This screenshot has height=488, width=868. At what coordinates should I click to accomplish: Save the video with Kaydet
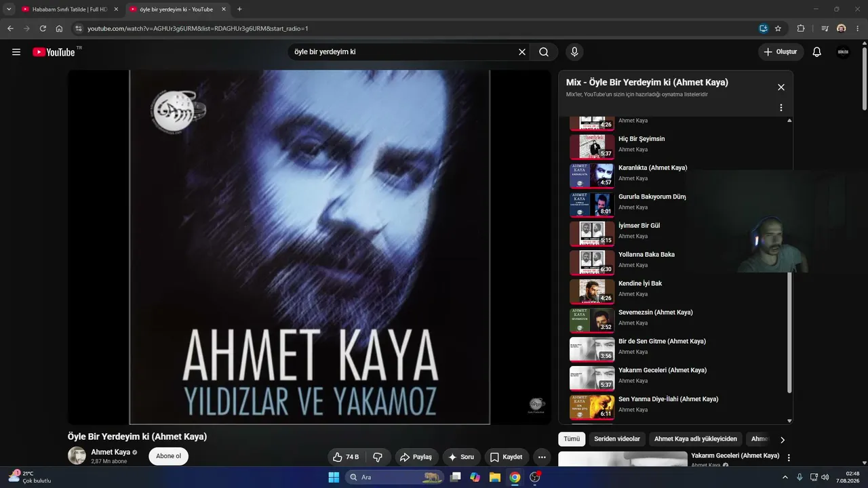507,457
